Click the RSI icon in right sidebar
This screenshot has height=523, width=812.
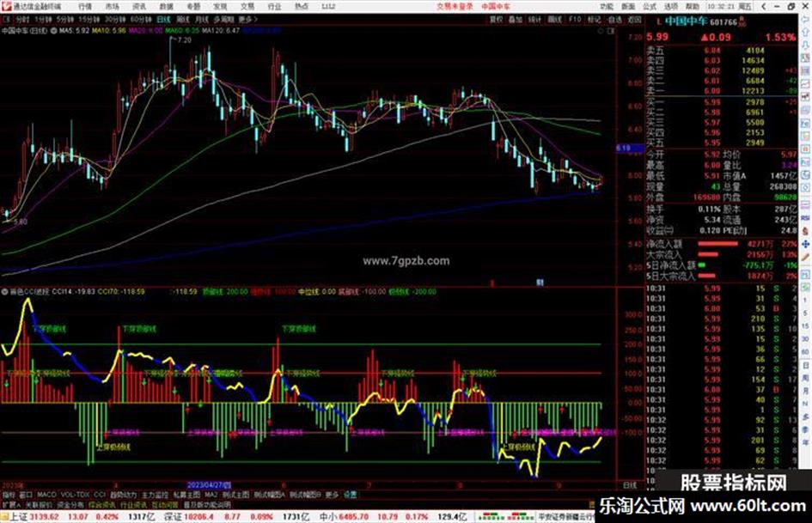(805, 218)
